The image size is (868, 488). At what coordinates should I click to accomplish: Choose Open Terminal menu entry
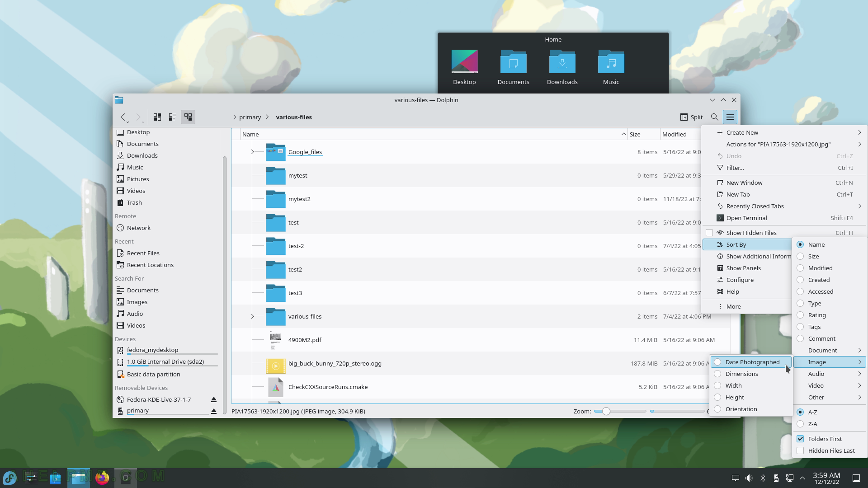click(x=784, y=218)
